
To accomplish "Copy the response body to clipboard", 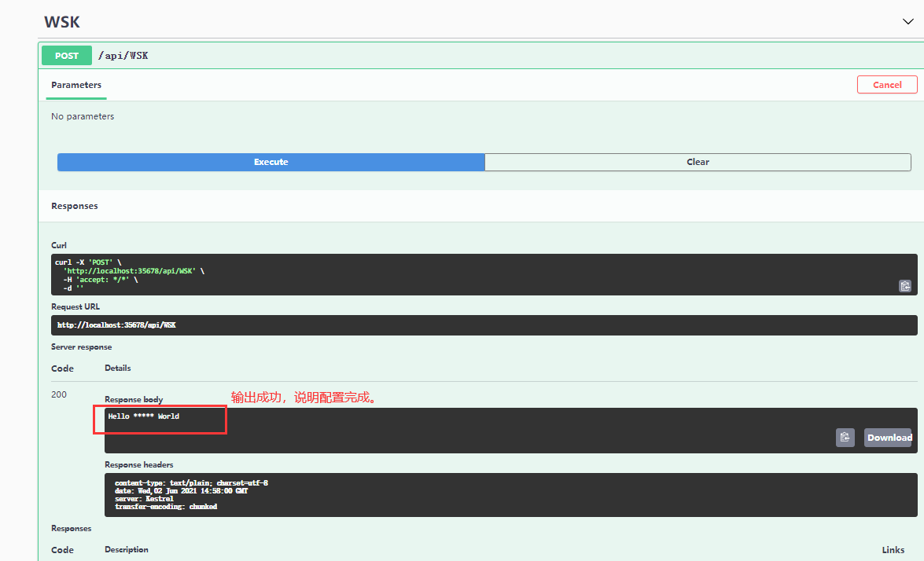I will tap(845, 438).
